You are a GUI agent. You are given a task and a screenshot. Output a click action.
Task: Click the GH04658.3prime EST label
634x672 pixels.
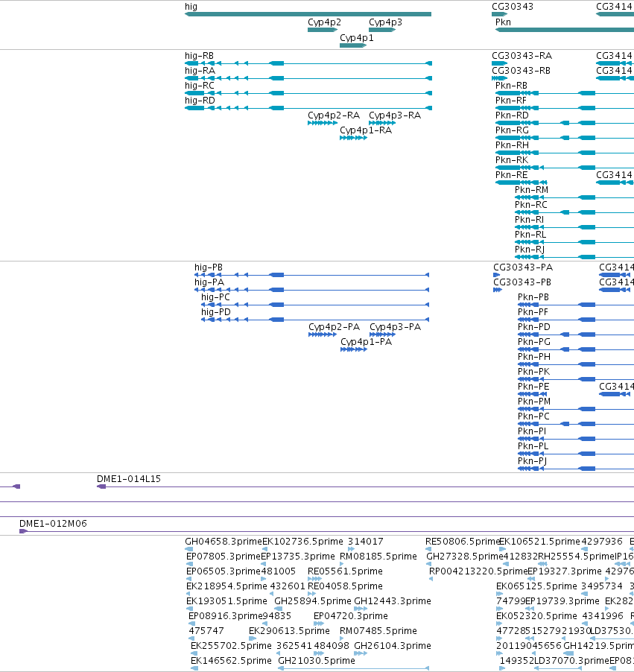pyautogui.click(x=223, y=542)
